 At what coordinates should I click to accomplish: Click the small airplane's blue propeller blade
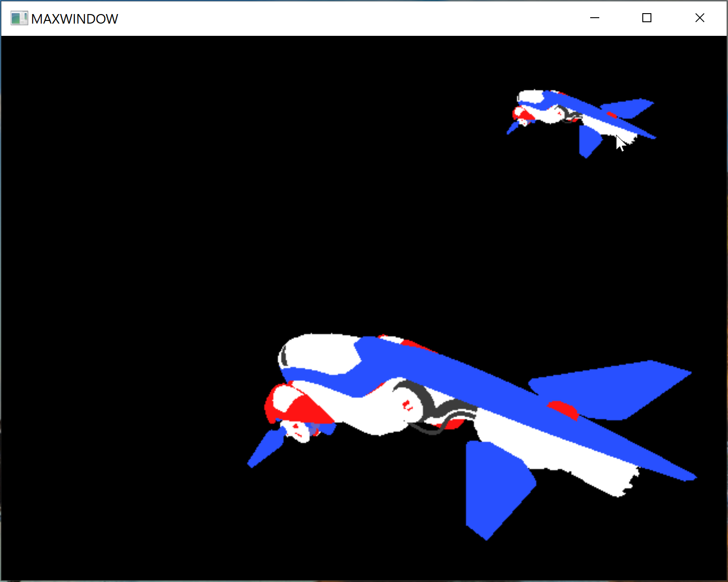(512, 128)
